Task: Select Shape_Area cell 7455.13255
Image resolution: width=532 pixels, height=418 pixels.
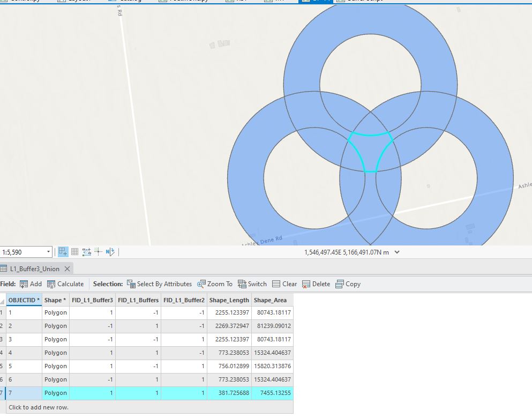Action: 272,393
